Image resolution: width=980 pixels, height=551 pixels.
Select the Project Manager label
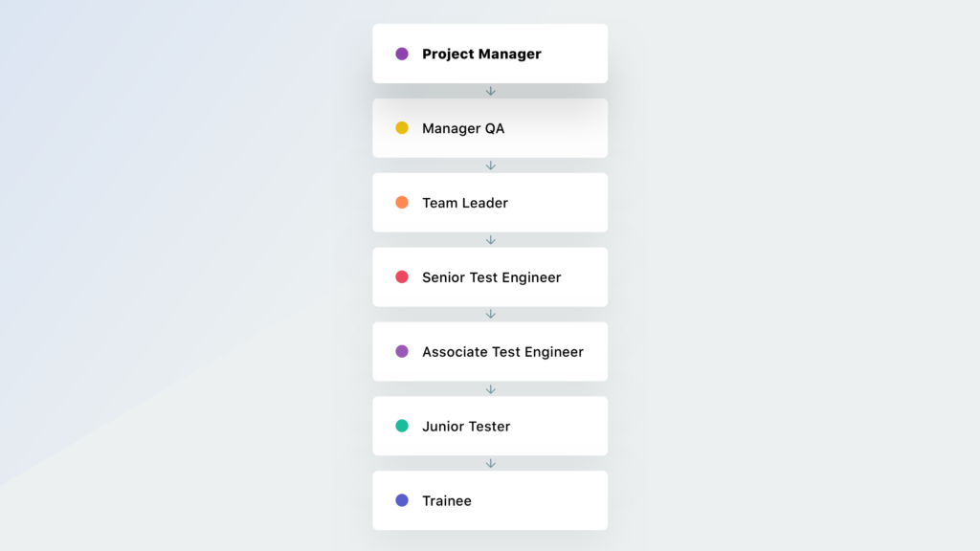click(481, 55)
